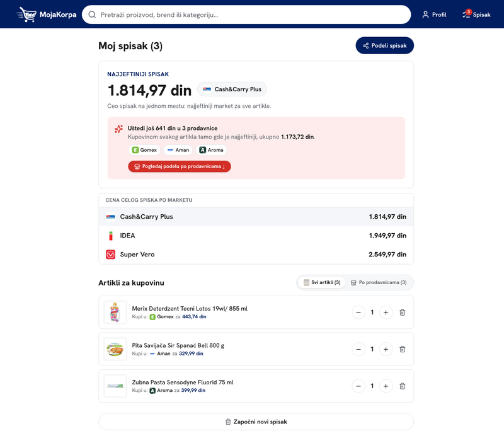Click Pogledaj podelu po prodavnicama button
The image size is (504, 443).
point(180,166)
